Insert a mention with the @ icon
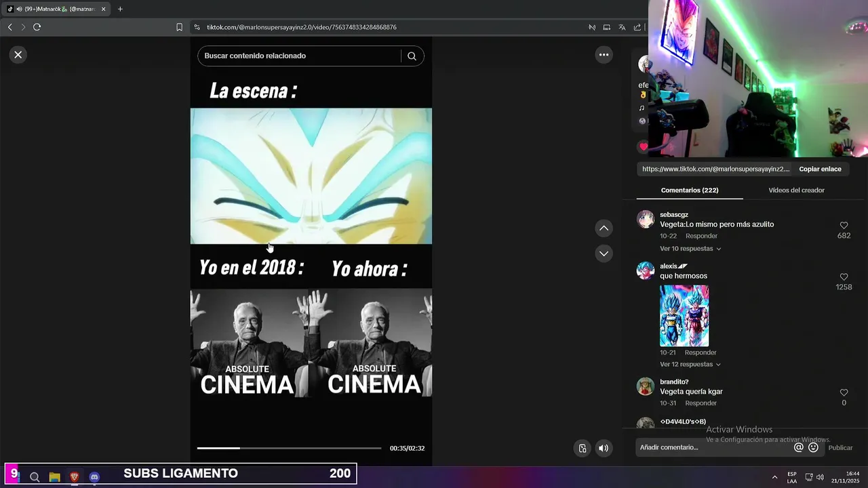The height and width of the screenshot is (488, 868). coord(799,448)
